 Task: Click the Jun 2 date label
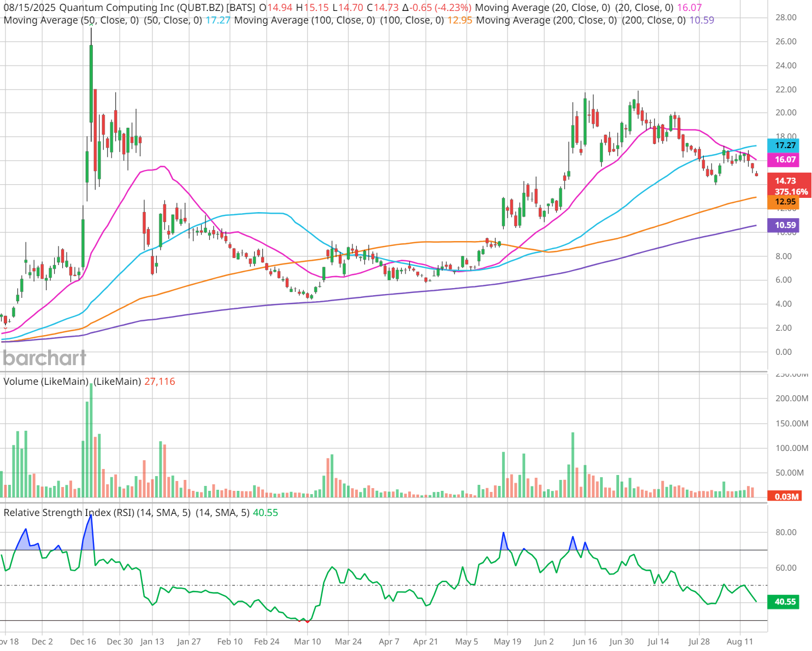[544, 642]
